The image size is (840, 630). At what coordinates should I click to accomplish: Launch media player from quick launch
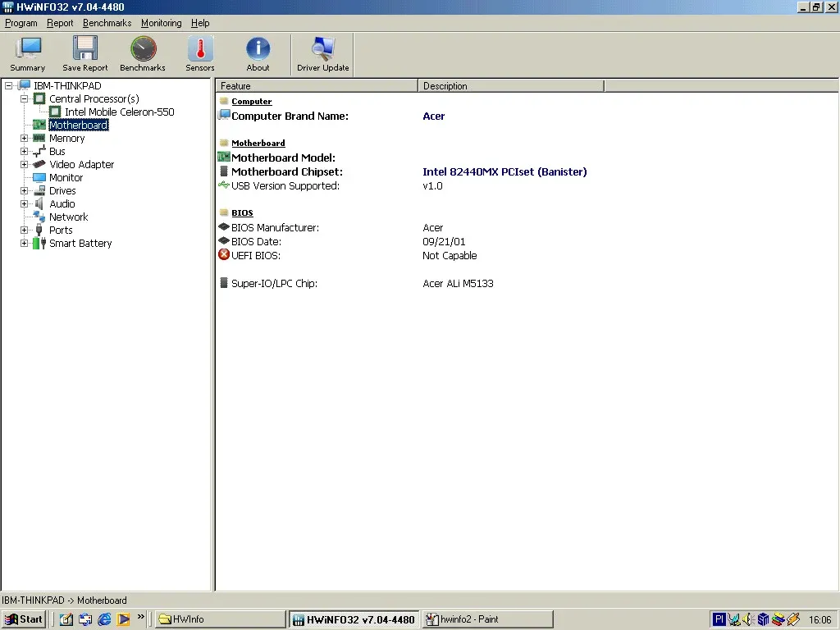coord(123,619)
